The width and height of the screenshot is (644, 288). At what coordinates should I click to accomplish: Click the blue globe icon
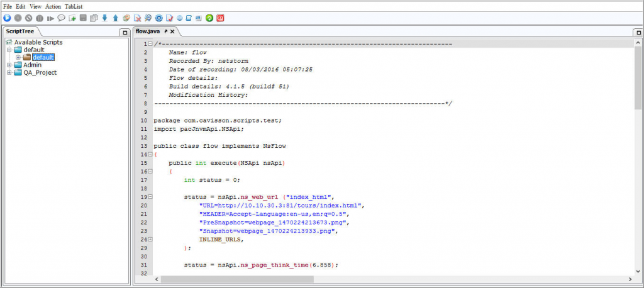(x=179, y=18)
